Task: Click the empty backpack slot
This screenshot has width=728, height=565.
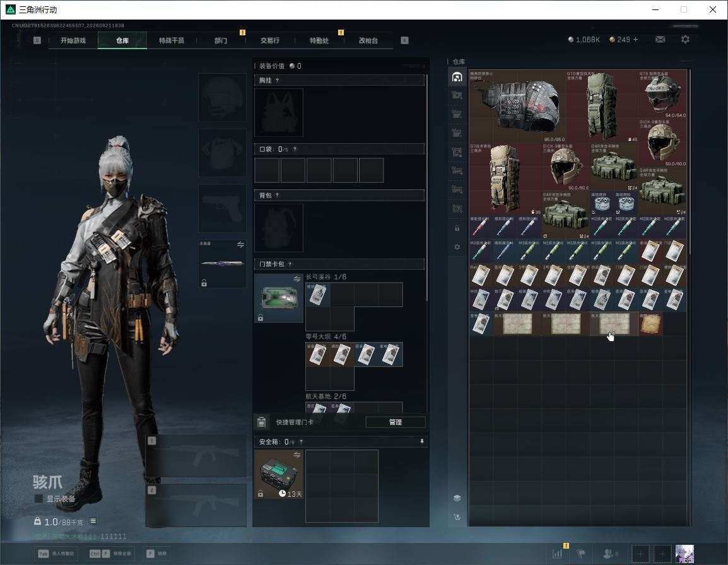Action: 279,228
